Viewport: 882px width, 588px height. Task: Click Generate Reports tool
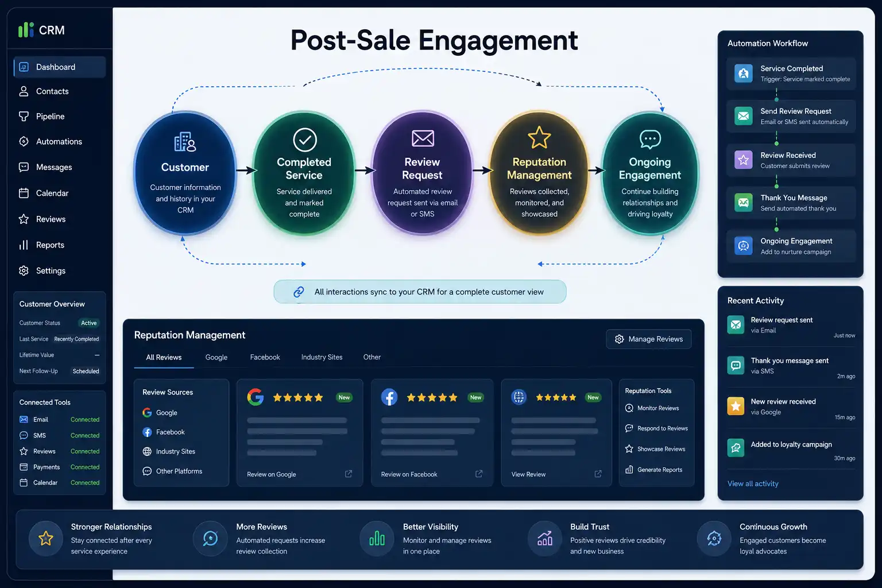click(653, 470)
